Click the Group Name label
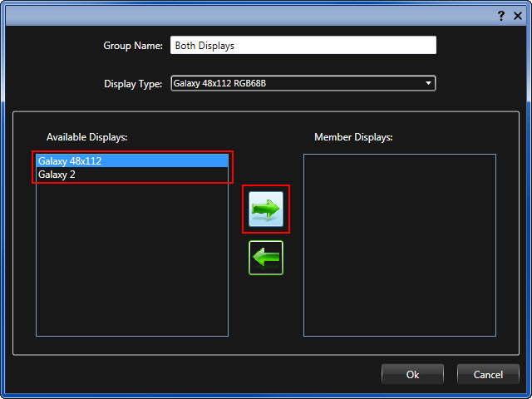Image resolution: width=532 pixels, height=399 pixels. 133,46
